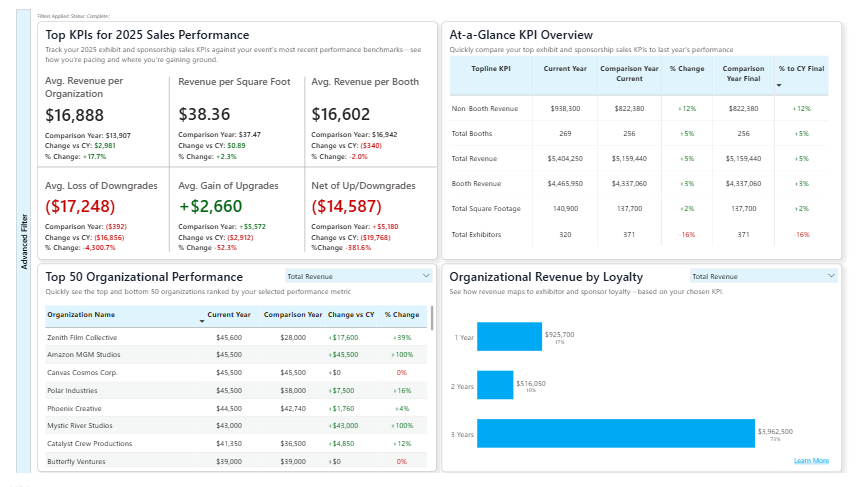Screen dimensions: 856x487
Task: Sort organizations by Change vs CY header
Action: (351, 314)
